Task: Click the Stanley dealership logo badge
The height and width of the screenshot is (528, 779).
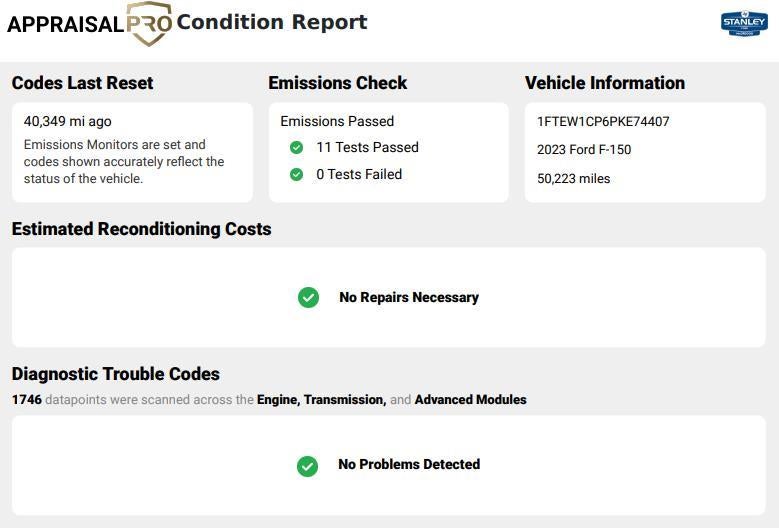Action: tap(744, 23)
